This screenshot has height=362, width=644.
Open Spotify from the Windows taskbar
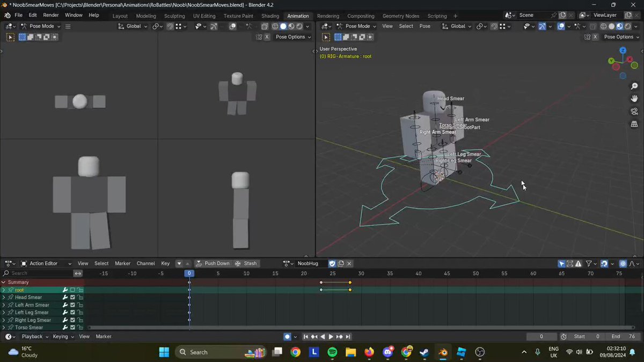(332, 352)
